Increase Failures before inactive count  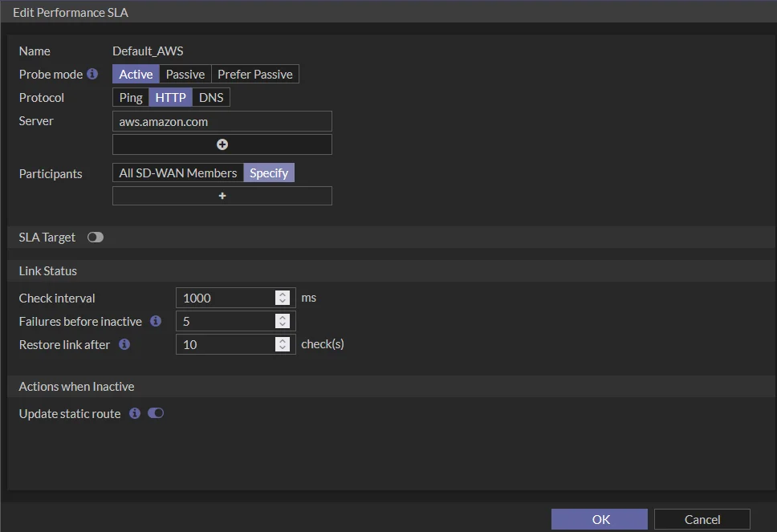pos(283,317)
